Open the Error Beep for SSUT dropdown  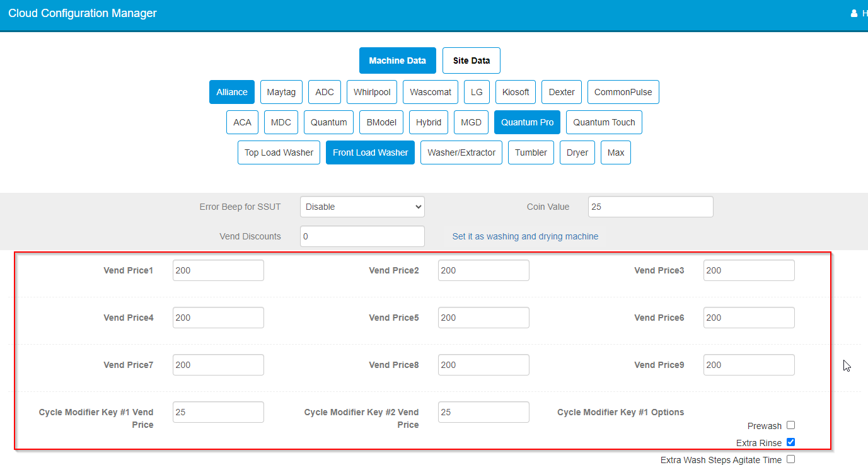click(362, 206)
